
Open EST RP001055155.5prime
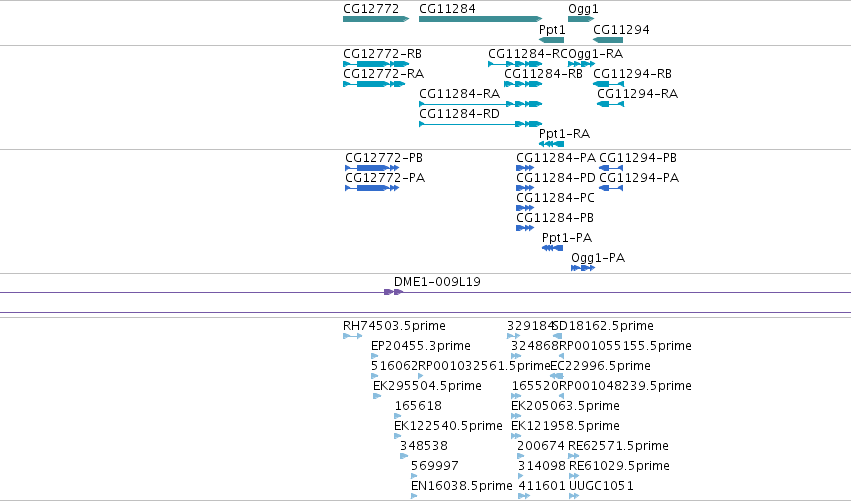(x=626, y=346)
